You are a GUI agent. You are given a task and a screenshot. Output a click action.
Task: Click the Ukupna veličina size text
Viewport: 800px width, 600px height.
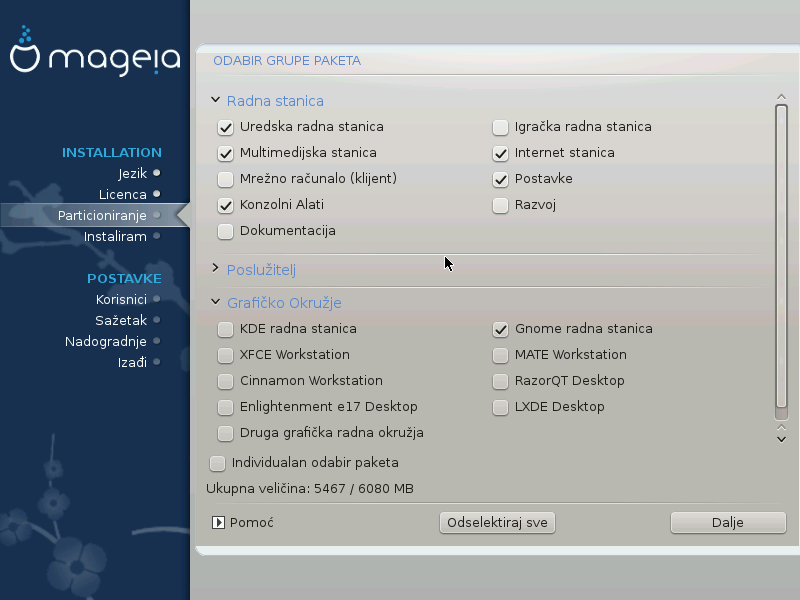310,489
